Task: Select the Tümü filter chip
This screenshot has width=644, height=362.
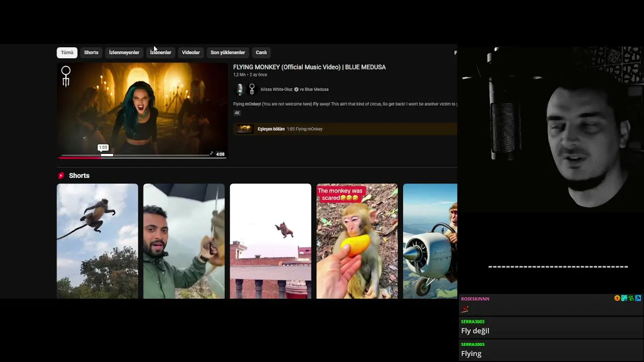Action: pos(67,52)
